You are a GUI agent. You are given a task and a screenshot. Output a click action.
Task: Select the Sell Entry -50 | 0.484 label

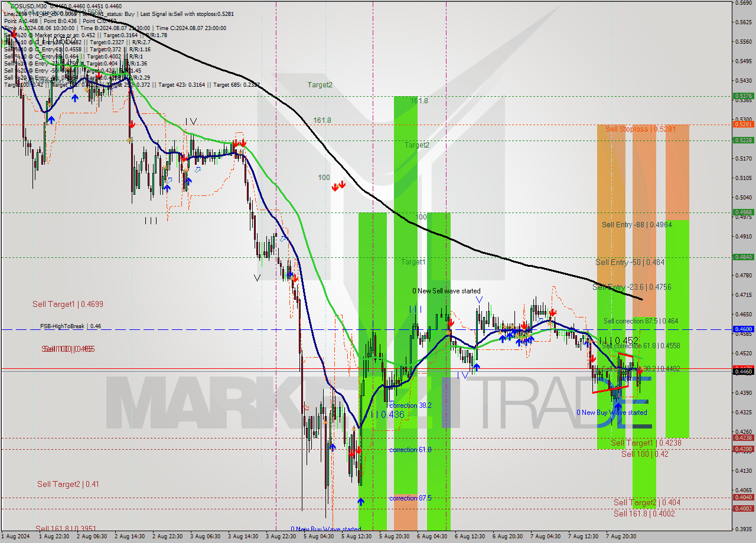[630, 262]
